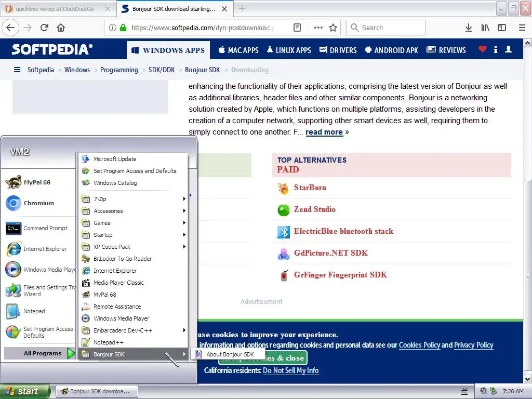Open the Library icon in toolbar
This screenshot has width=532, height=399.
pyautogui.click(x=485, y=28)
